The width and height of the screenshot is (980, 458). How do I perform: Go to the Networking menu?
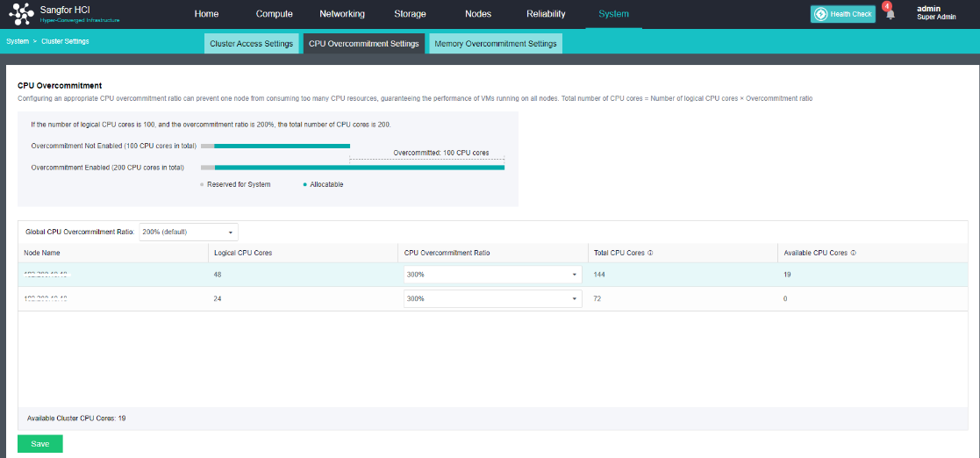[x=341, y=14]
